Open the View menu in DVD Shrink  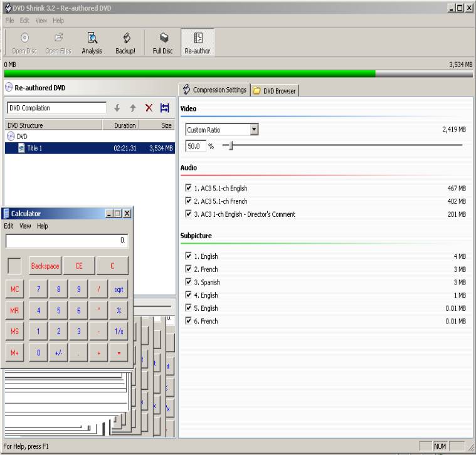coord(41,20)
